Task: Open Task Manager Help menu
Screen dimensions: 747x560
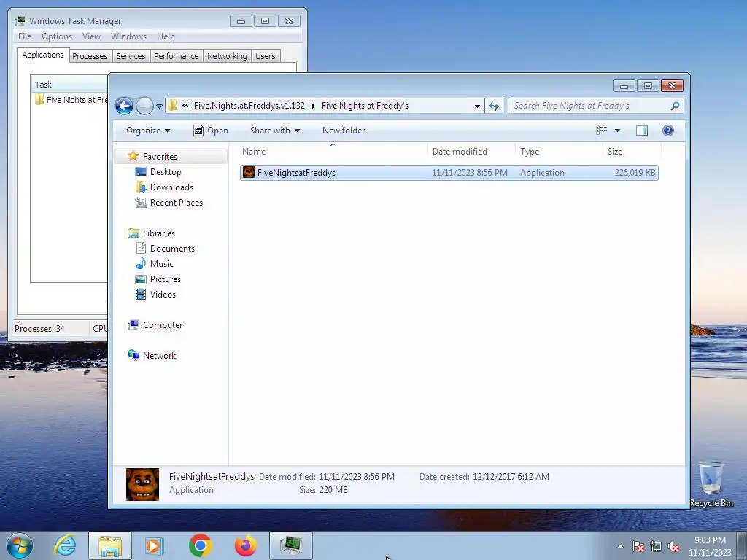Action: [166, 36]
